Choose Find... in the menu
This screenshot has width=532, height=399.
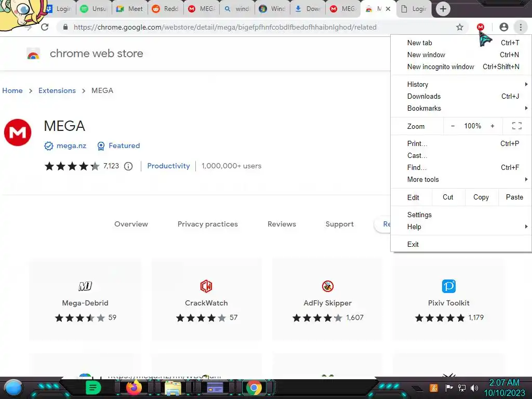coord(461,167)
